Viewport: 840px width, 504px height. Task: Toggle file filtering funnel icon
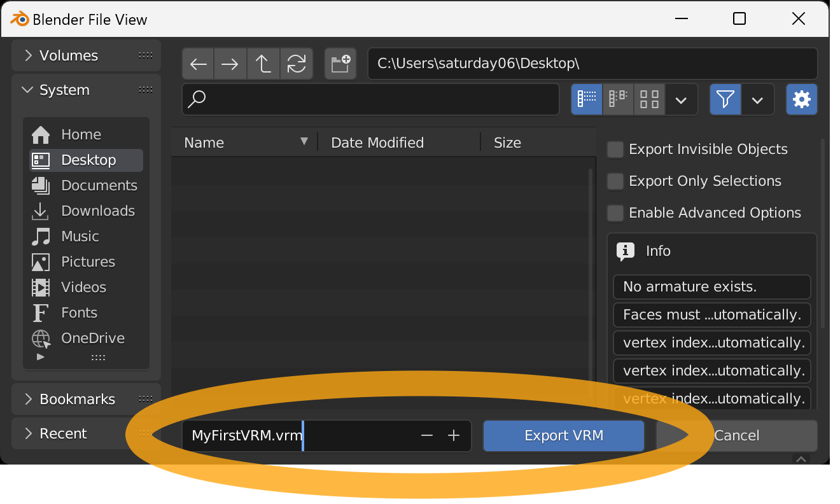click(725, 99)
